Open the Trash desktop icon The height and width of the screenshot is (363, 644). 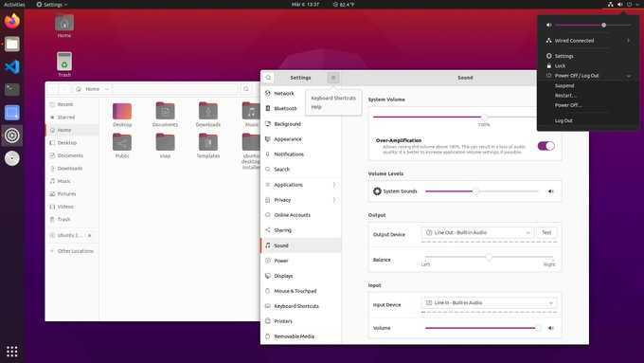tap(64, 64)
